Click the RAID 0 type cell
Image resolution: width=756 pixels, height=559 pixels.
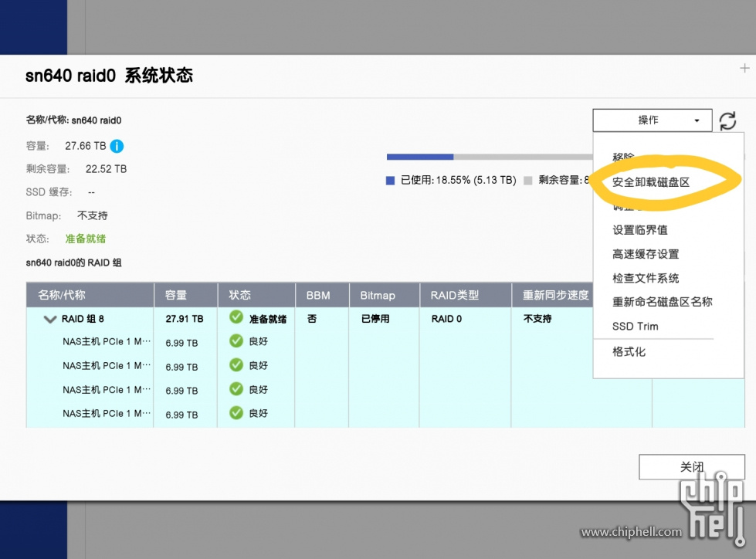click(x=446, y=319)
